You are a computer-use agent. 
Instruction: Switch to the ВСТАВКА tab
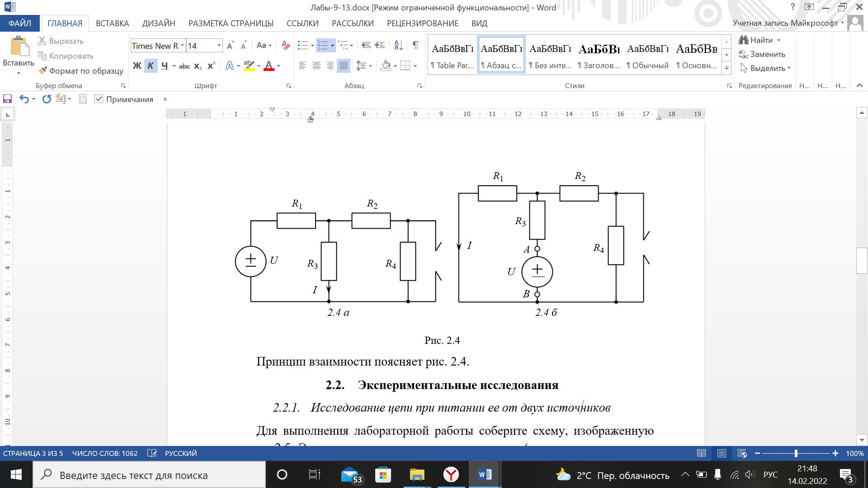pos(112,23)
